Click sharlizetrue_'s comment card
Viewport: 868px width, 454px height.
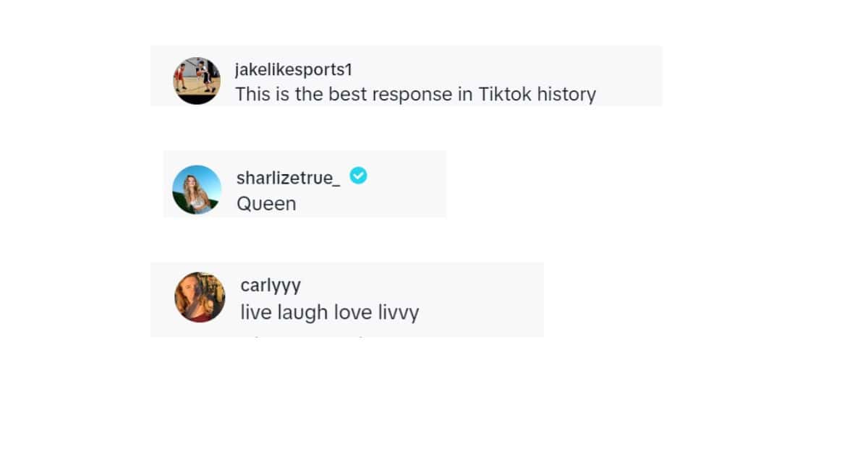pyautogui.click(x=304, y=184)
